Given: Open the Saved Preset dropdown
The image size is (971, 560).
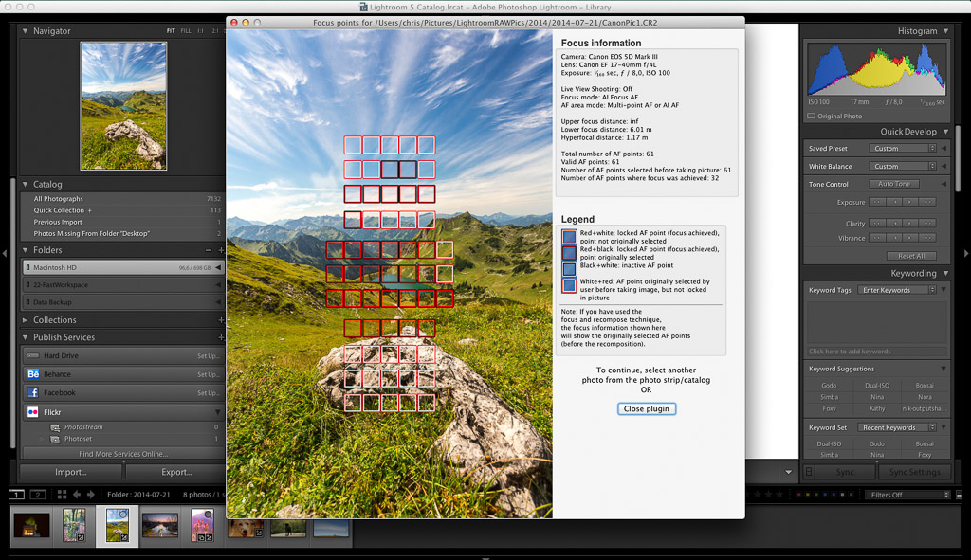Looking at the screenshot, I should (903, 149).
